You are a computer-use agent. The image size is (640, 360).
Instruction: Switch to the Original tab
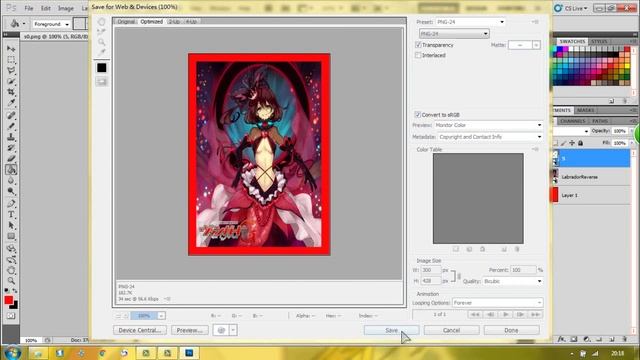(x=126, y=22)
